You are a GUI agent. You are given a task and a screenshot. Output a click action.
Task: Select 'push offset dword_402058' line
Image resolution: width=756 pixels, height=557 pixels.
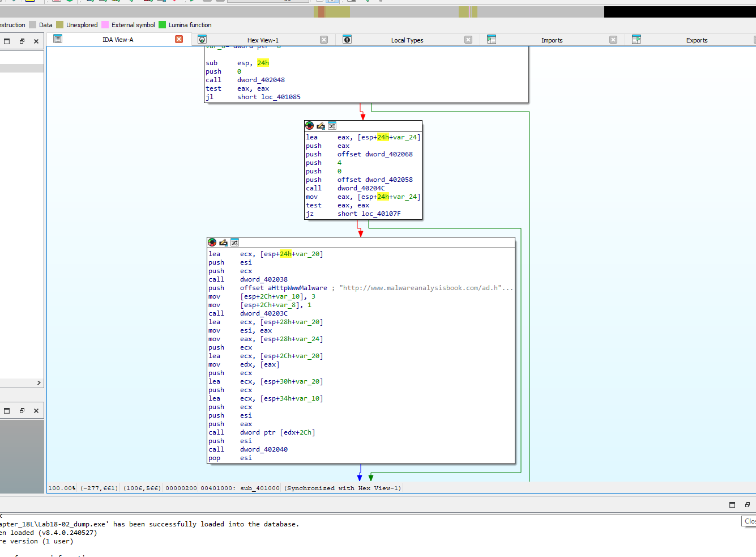(360, 180)
